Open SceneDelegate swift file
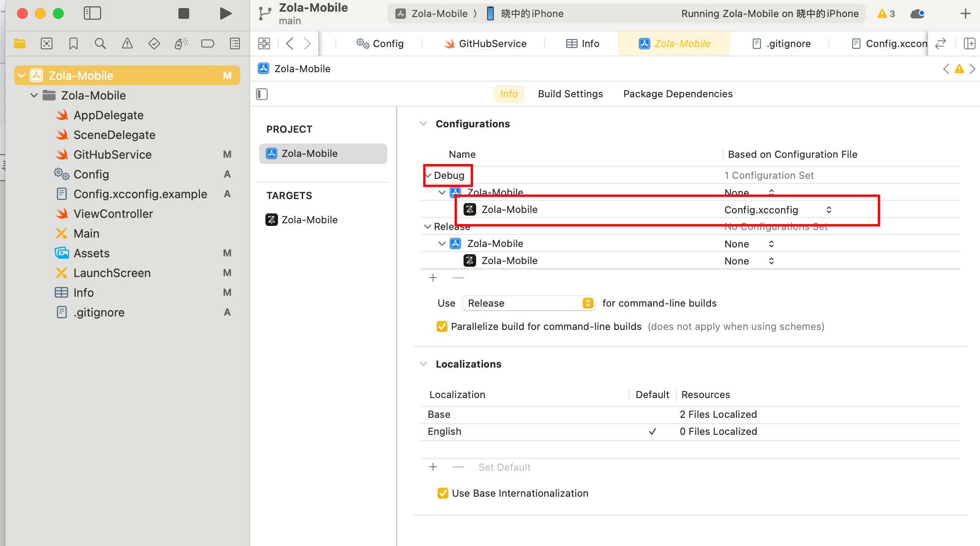The image size is (980, 546). coord(114,135)
